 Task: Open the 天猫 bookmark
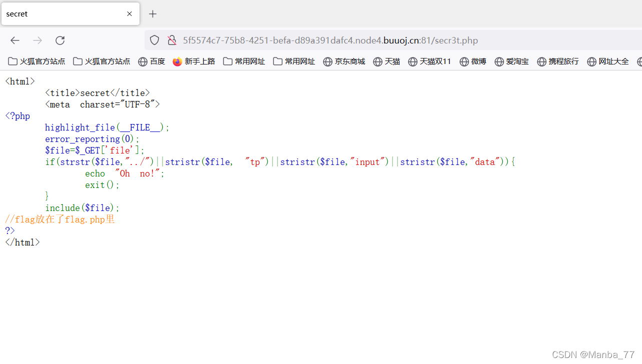386,61
